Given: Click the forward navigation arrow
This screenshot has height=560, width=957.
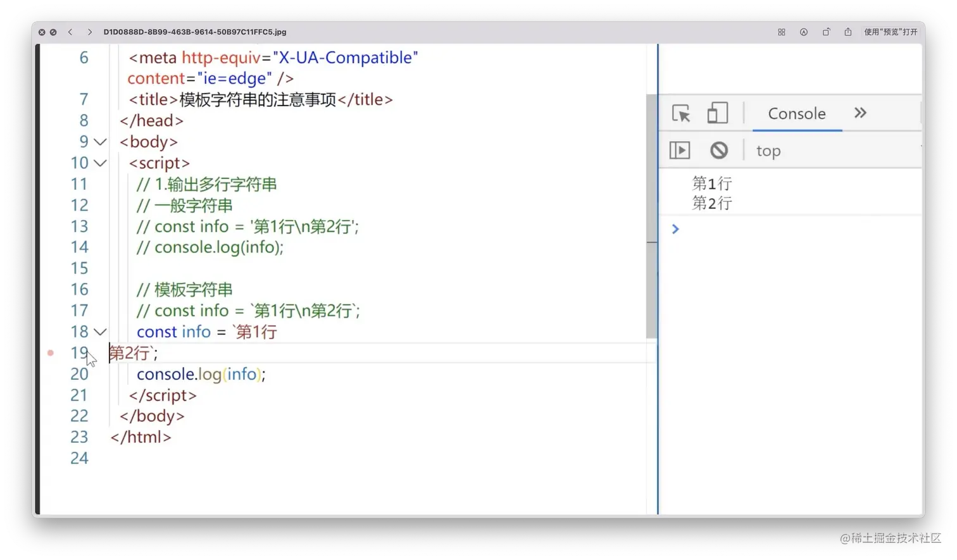Looking at the screenshot, I should [90, 32].
